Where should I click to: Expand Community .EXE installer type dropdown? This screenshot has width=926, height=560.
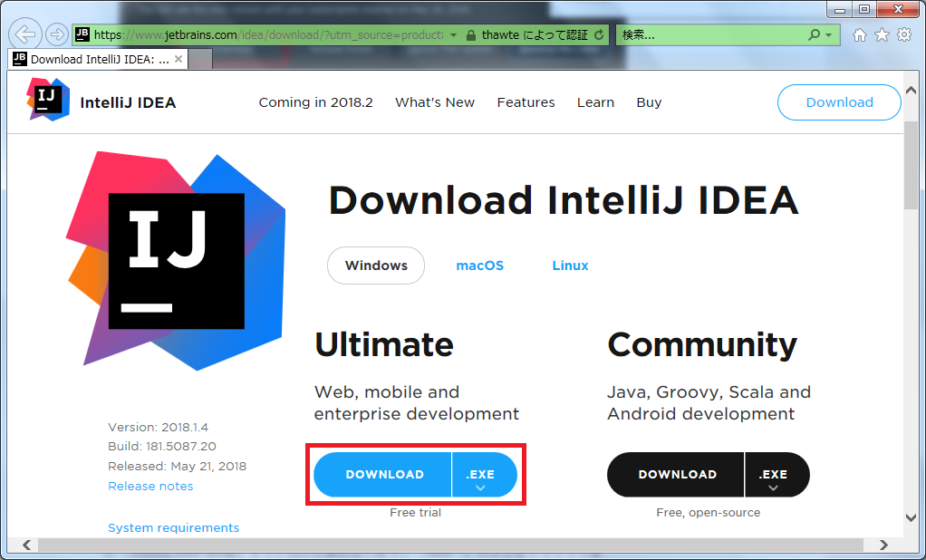(777, 475)
